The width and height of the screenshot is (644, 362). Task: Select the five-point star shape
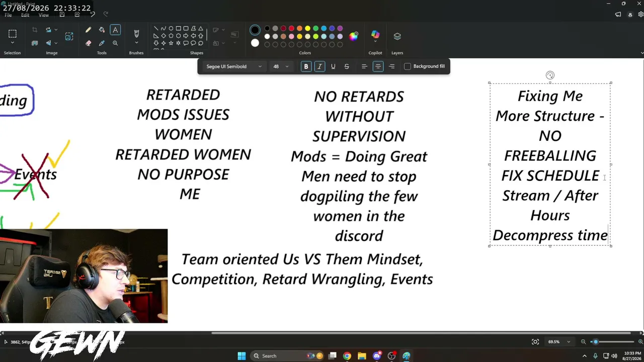(x=171, y=43)
